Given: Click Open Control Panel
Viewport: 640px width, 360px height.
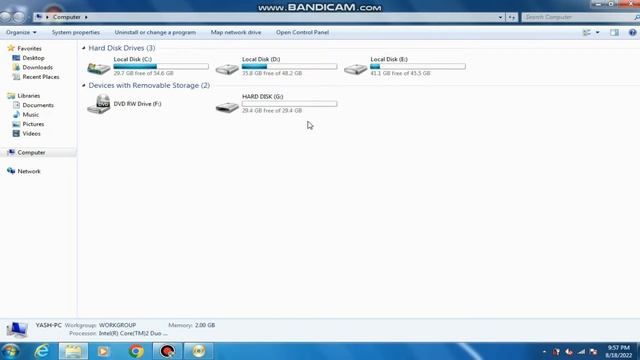Looking at the screenshot, I should click(302, 32).
